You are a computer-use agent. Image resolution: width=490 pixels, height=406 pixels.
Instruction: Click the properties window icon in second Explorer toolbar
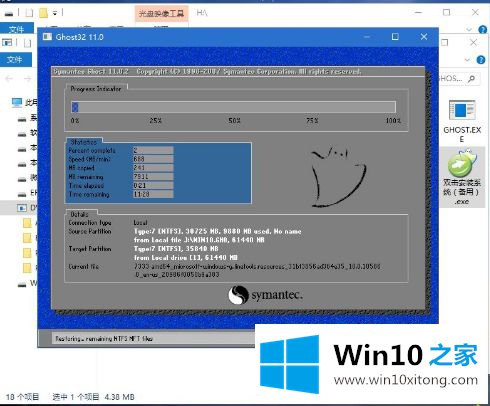[x=7, y=42]
